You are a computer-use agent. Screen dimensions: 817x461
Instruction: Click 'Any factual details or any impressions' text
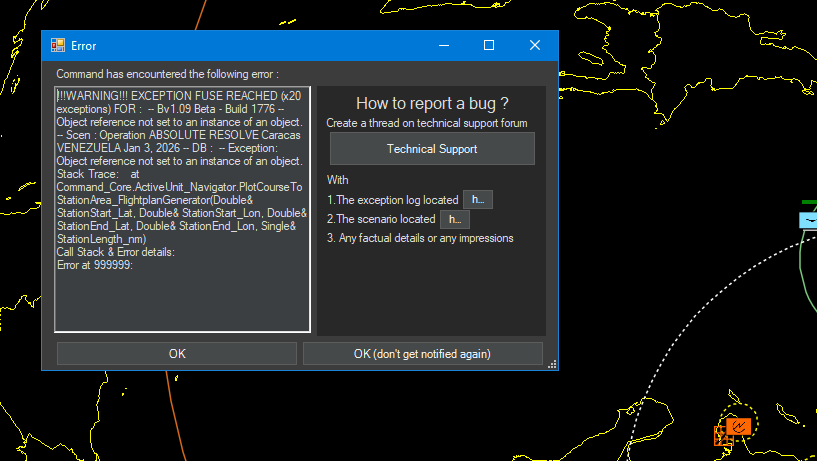click(426, 238)
